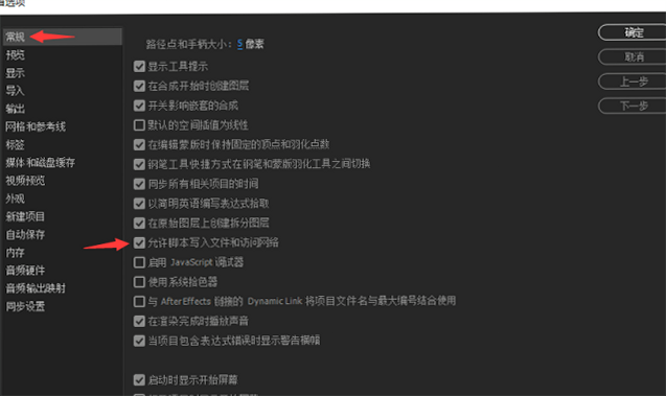This screenshot has width=666, height=396.
Task: Toggle 在编辑蒙版时保持固定的顶点 checkbox
Action: click(x=139, y=144)
